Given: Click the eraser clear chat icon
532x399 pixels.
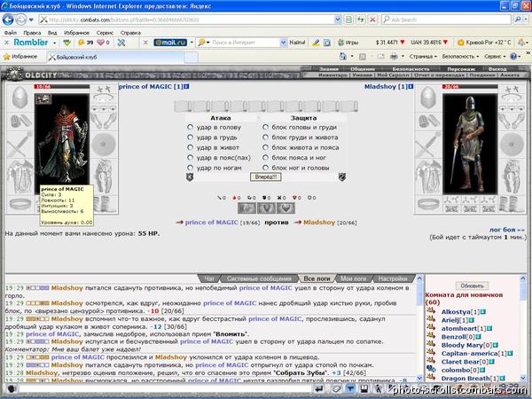Looking at the screenshot, I should coord(337,389).
